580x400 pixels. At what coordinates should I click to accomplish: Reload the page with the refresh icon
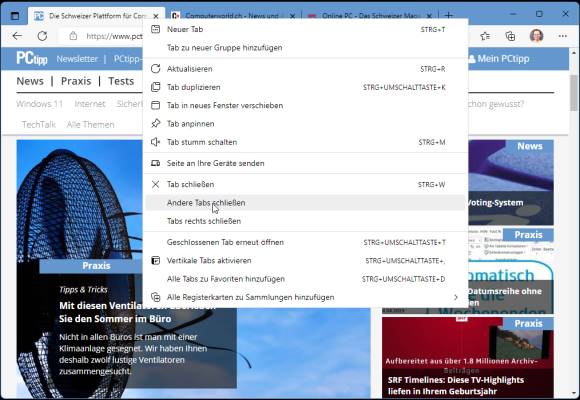(42, 36)
